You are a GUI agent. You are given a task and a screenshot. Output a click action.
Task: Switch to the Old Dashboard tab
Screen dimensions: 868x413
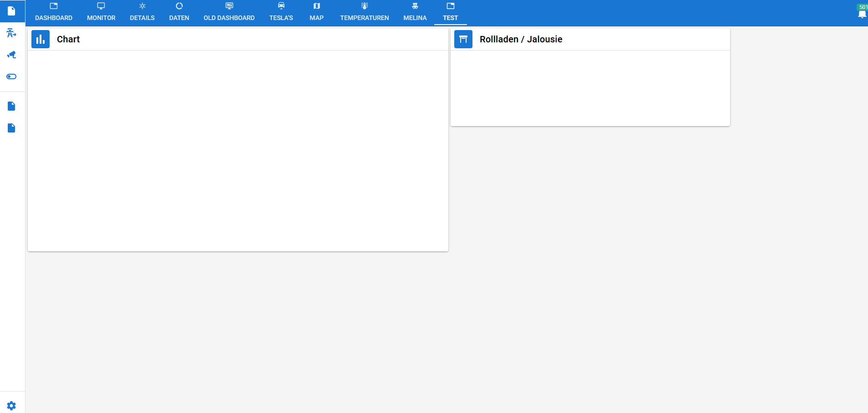[x=229, y=13]
